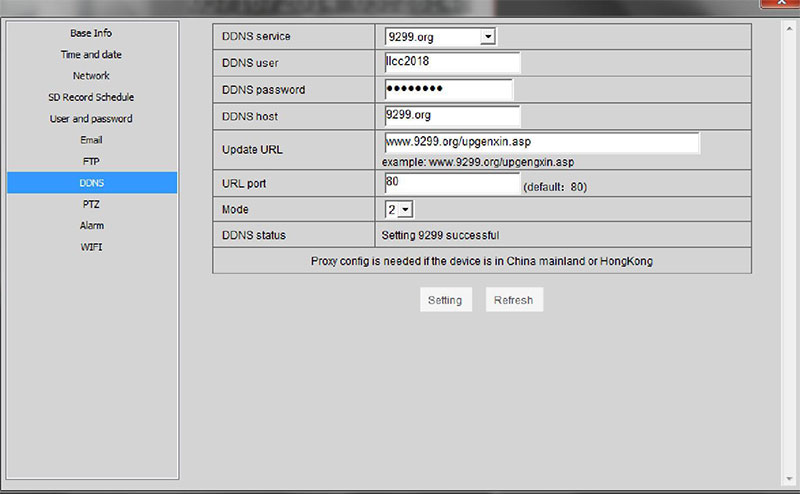Select FTP in the left menu

click(x=91, y=161)
